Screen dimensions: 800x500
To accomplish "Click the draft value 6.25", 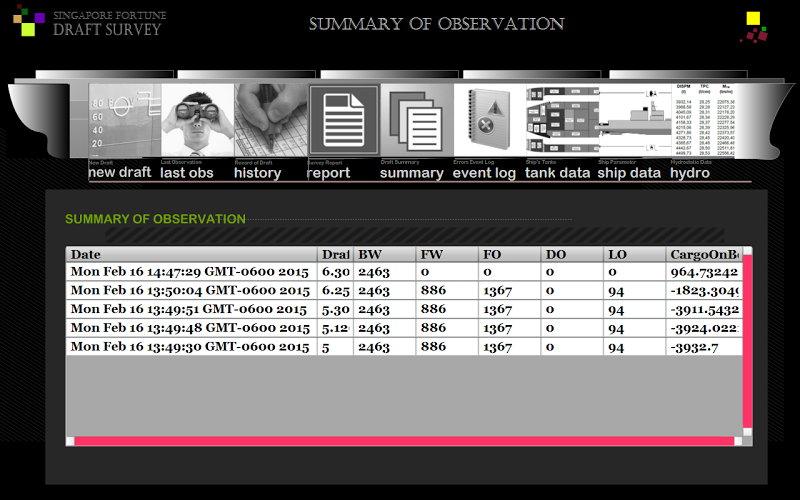I will coord(336,291).
